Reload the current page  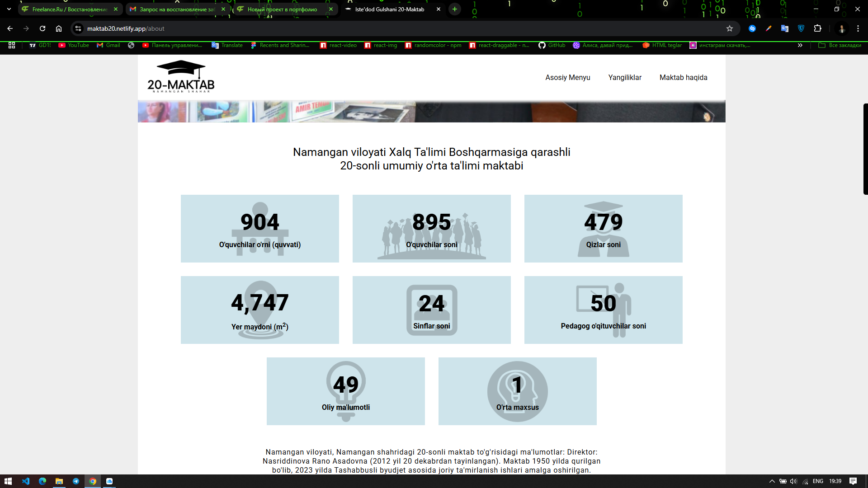pyautogui.click(x=42, y=28)
